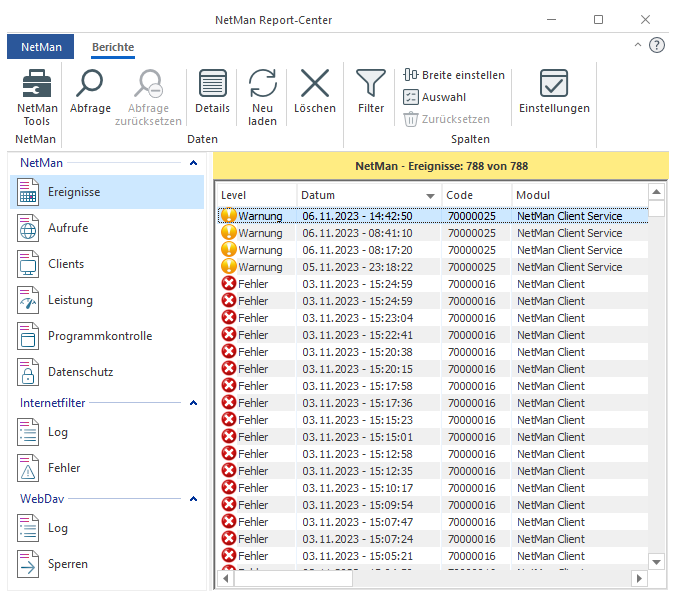This screenshot has height=596, width=676.
Task: Collapse the ribbon with the chevron
Action: [x=638, y=45]
